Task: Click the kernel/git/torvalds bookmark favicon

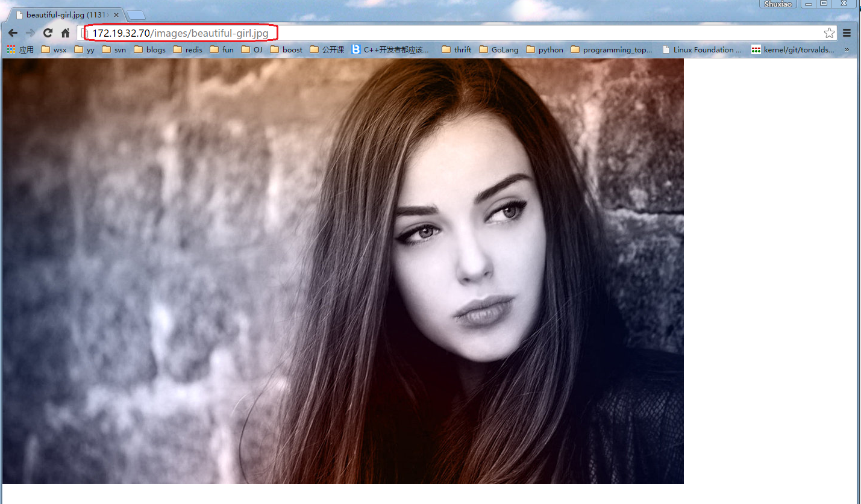Action: point(756,49)
